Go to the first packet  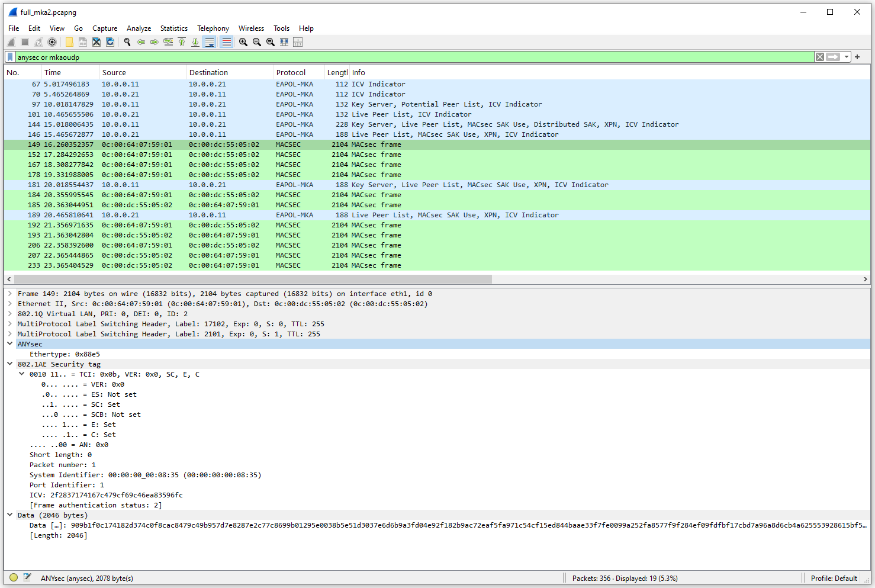pyautogui.click(x=182, y=42)
